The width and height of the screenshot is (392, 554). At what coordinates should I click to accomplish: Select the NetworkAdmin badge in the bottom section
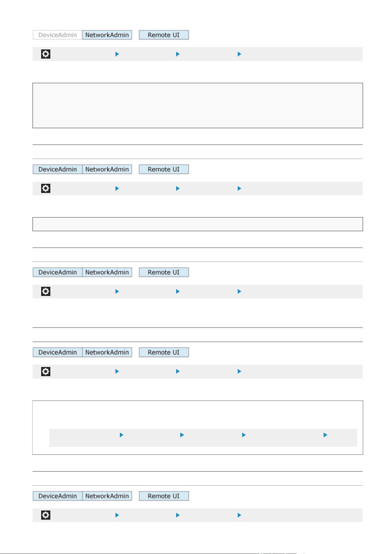107,496
